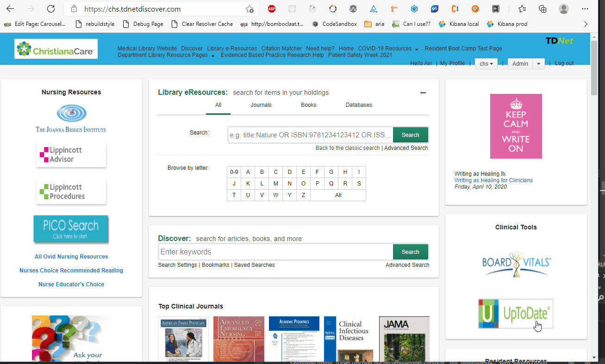Open Need help? menu item
Image resolution: width=605 pixels, height=364 pixels.
[320, 49]
